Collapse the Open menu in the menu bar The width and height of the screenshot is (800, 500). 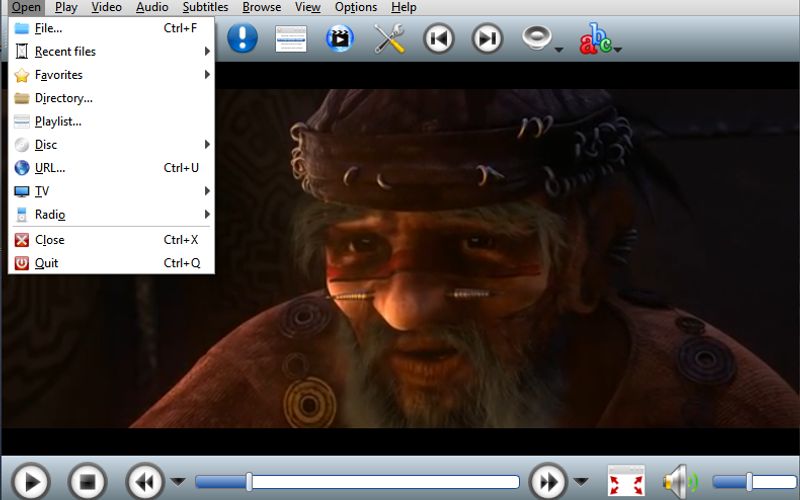pos(26,7)
